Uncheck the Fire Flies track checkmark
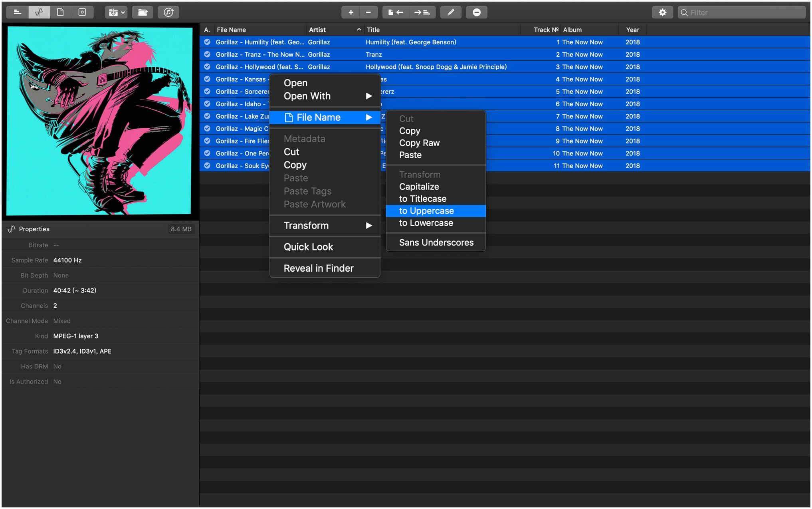 [207, 141]
